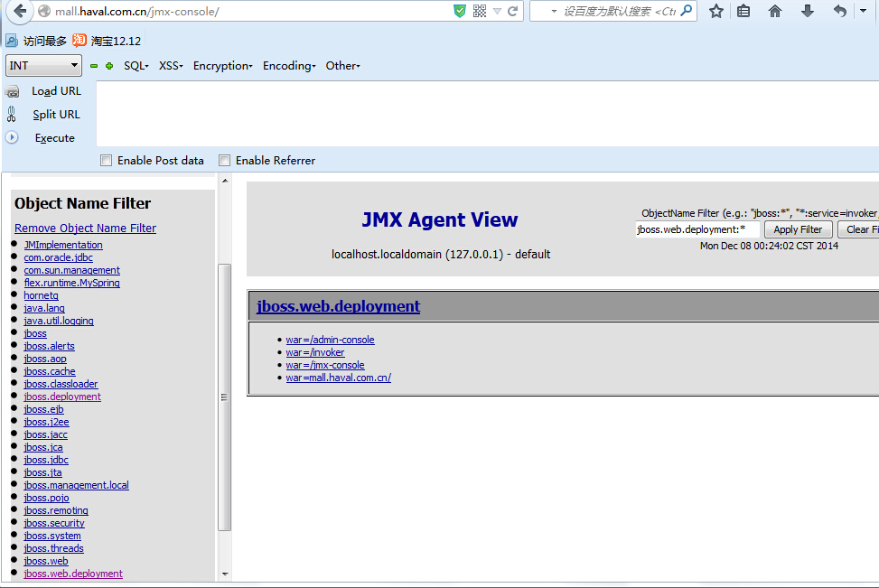Click the Split URL button
Screen dimensions: 879x588
point(56,115)
